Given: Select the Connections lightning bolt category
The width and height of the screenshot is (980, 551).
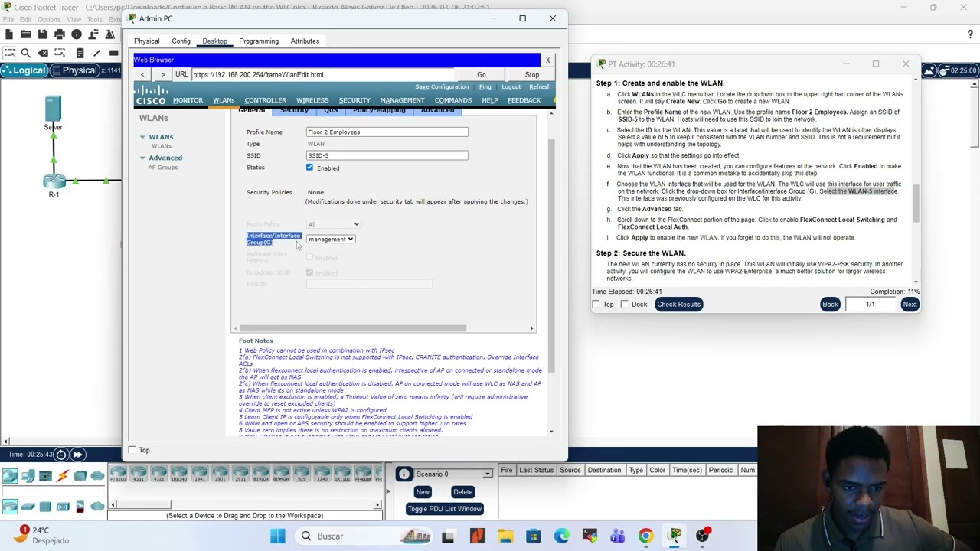Looking at the screenshot, I should click(62, 476).
